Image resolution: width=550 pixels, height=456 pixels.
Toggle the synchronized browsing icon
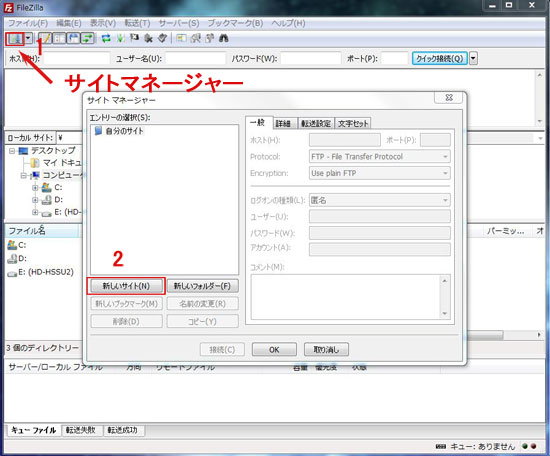pos(209,38)
